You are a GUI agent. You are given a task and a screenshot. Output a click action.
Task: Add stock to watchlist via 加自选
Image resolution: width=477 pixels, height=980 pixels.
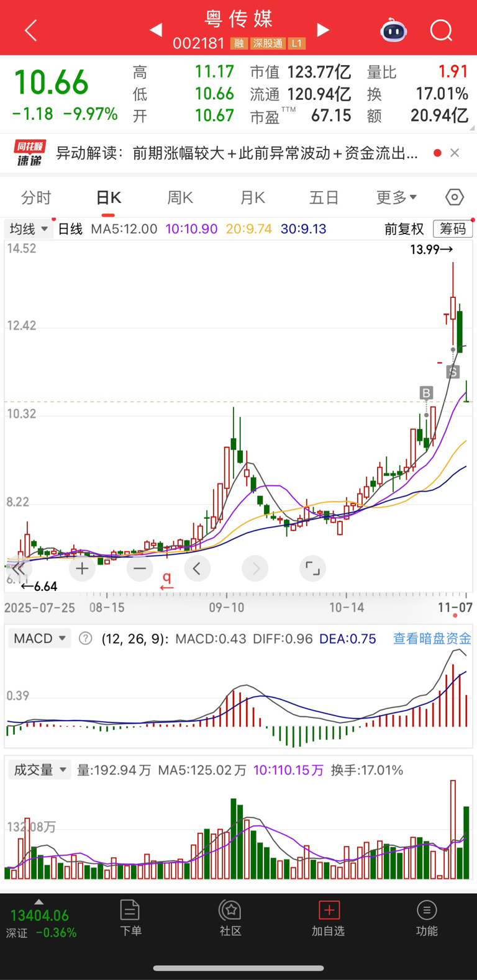pos(328,918)
